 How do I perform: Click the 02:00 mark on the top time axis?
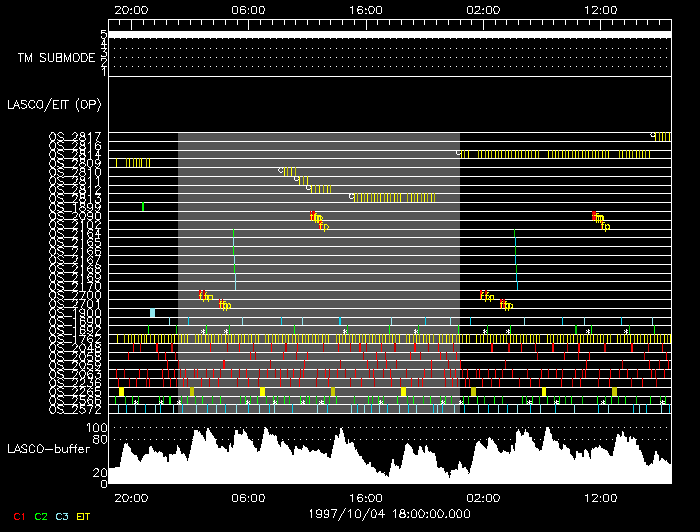point(484,8)
